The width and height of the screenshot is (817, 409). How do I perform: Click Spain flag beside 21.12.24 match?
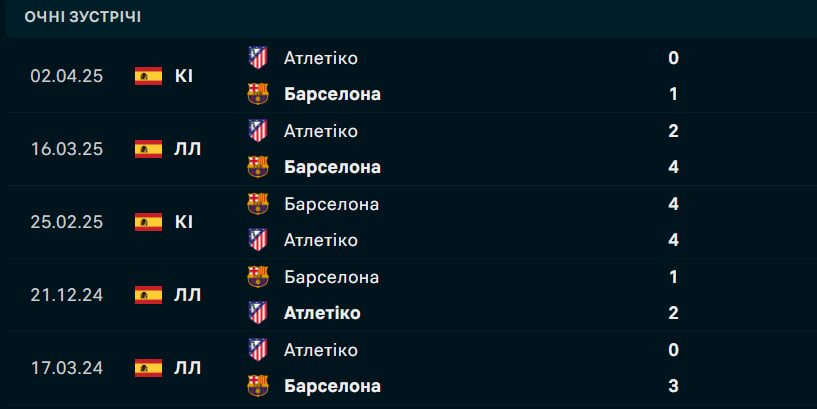[x=148, y=295]
